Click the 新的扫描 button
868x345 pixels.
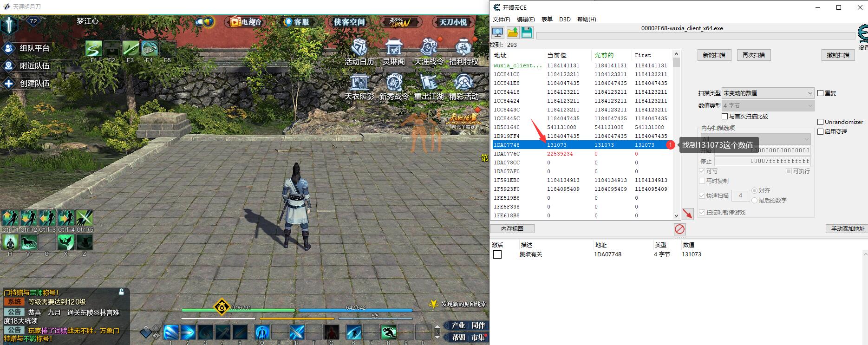714,55
